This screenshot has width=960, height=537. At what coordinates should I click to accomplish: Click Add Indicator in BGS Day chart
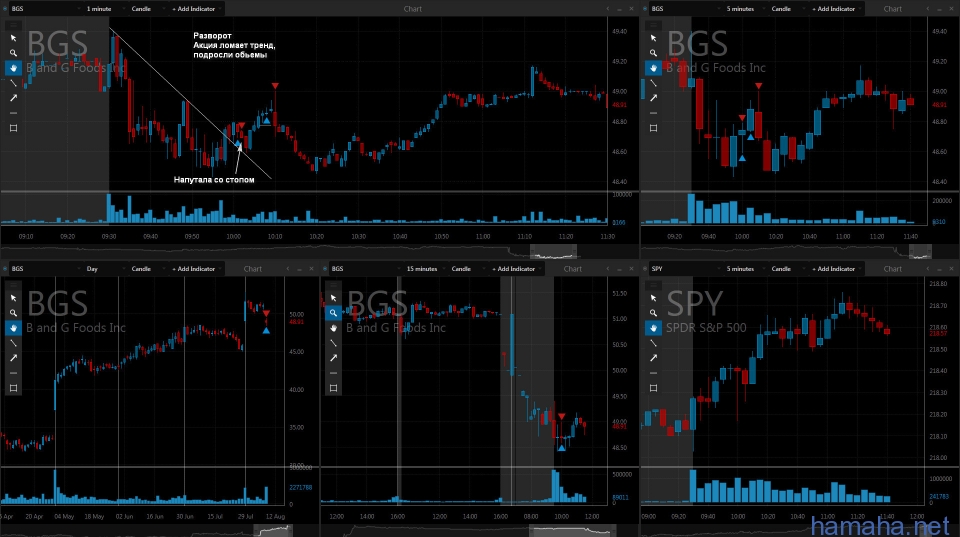click(195, 269)
